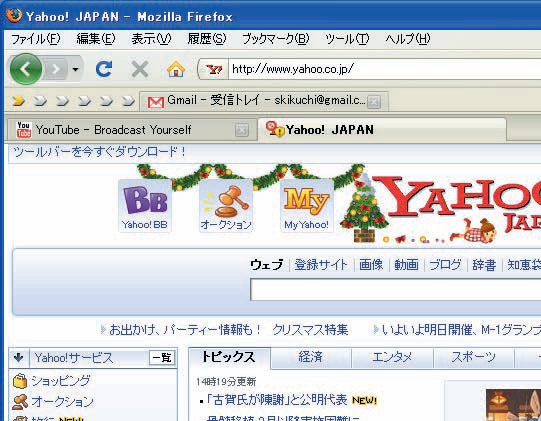The width and height of the screenshot is (541, 421).
Task: Click the Yahoo search input field
Action: 395,290
